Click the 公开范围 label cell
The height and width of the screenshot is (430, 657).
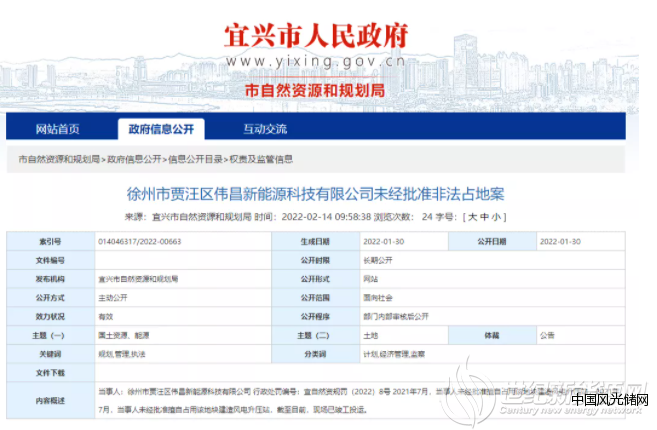point(316,298)
